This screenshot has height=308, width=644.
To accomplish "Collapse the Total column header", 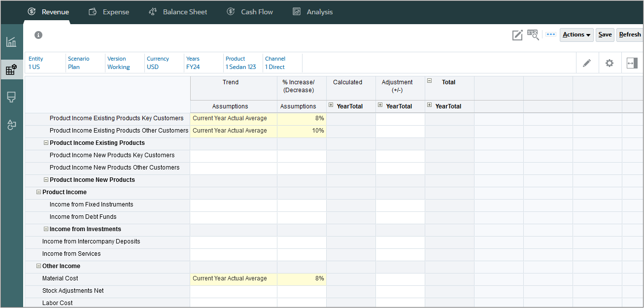I will (x=429, y=81).
